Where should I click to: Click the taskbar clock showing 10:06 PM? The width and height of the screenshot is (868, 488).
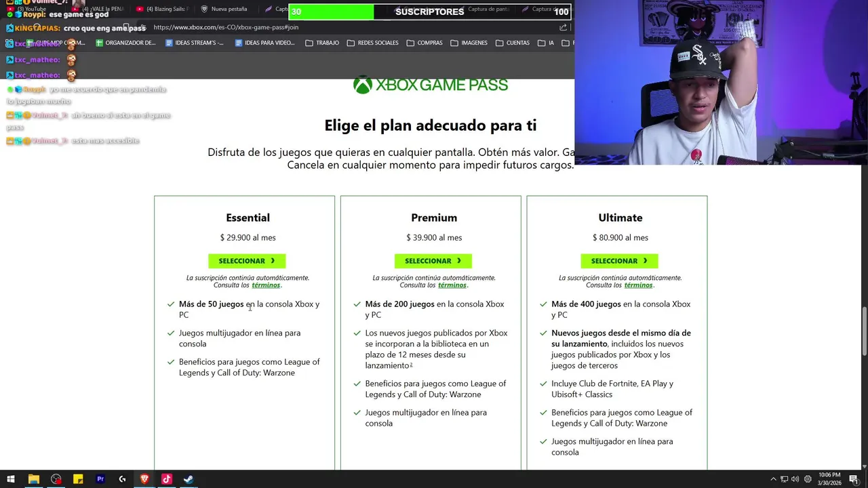[x=830, y=479]
